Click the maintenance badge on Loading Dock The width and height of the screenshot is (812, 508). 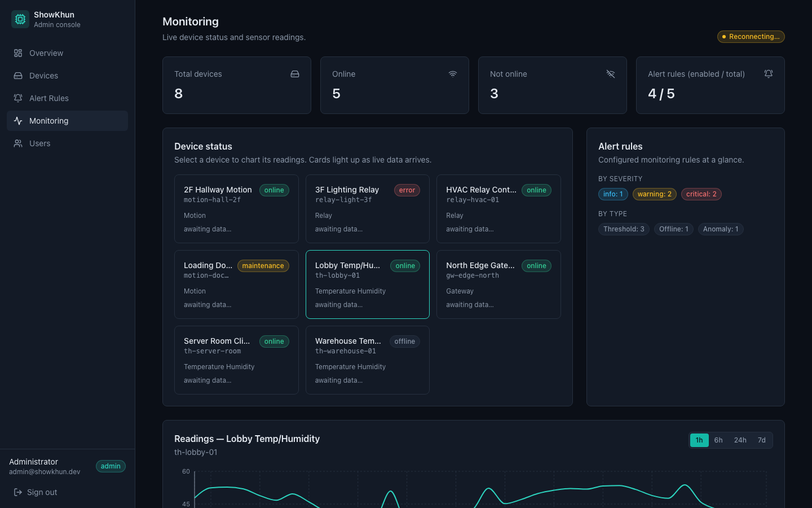[263, 266]
